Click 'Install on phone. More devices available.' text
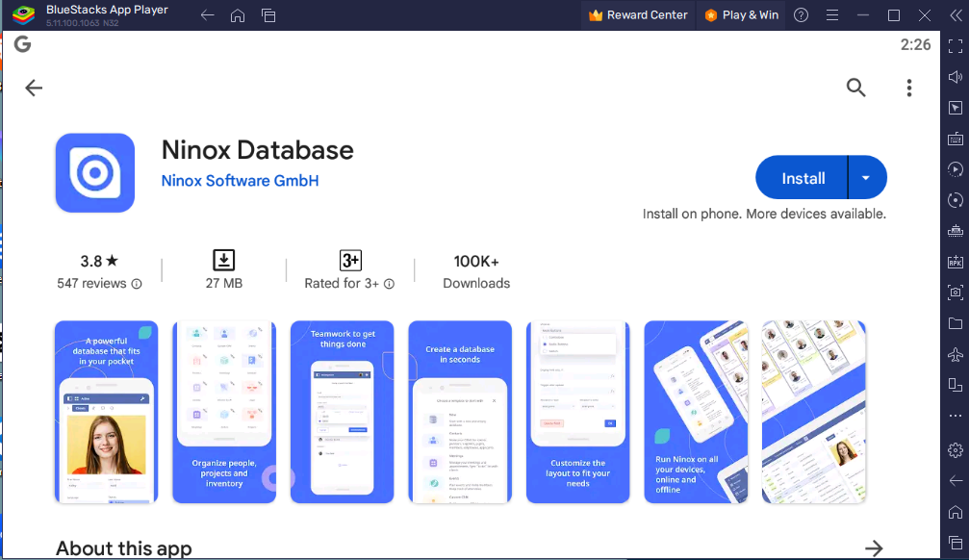969x560 pixels. click(764, 214)
